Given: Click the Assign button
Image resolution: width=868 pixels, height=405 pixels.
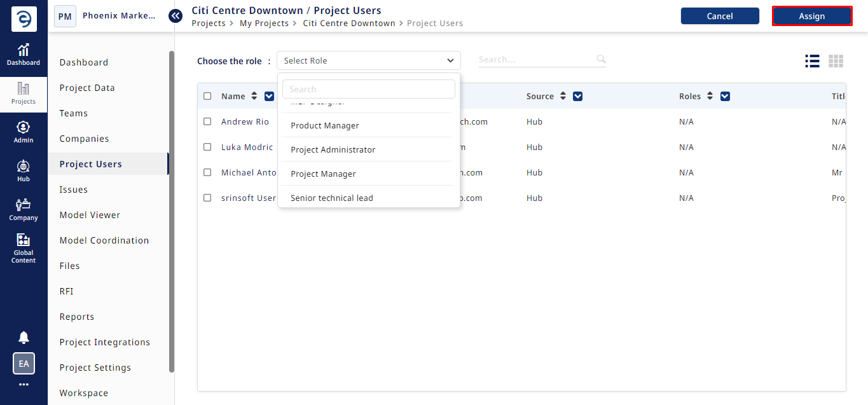Looking at the screenshot, I should [812, 16].
